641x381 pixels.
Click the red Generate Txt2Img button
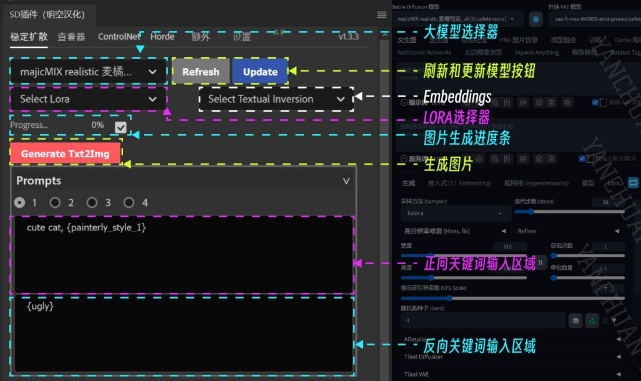point(65,153)
